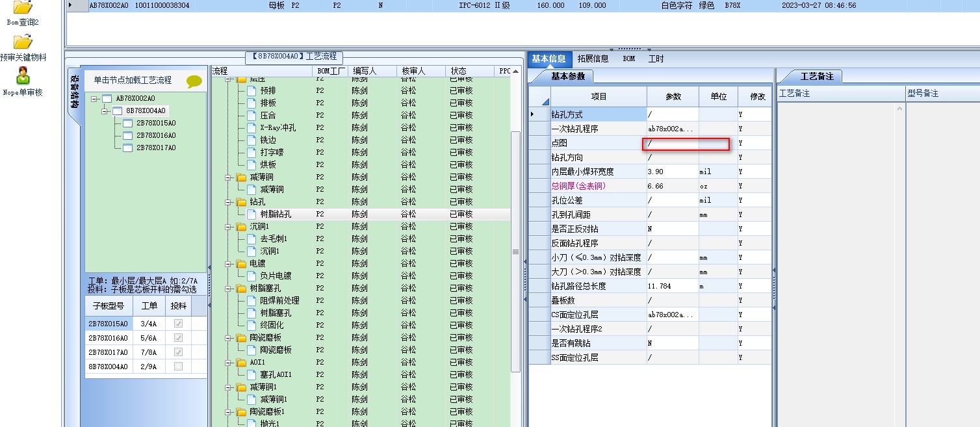980x427 pixels.
Task: Edit the 内层最小焊环宽度 value 3.90
Action: pos(673,172)
